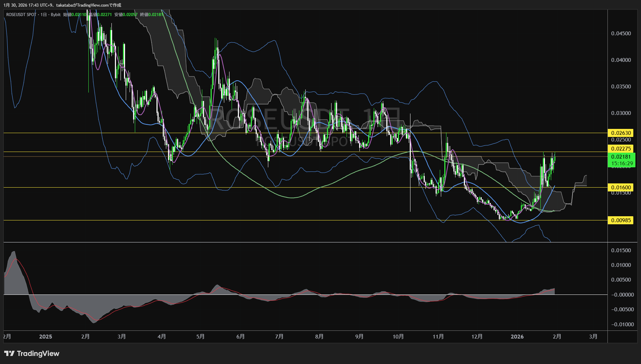Click the chart creation timestamp text at top
The width and height of the screenshot is (641, 364).
63,5
